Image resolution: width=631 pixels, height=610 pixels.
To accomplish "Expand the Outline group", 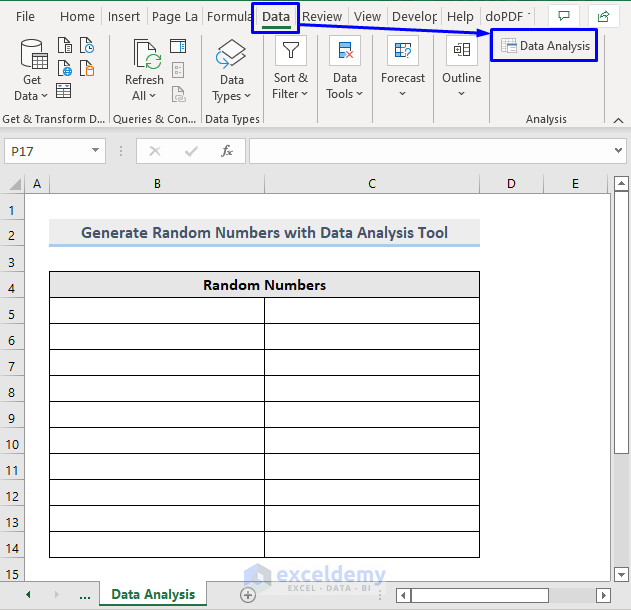I will (462, 68).
